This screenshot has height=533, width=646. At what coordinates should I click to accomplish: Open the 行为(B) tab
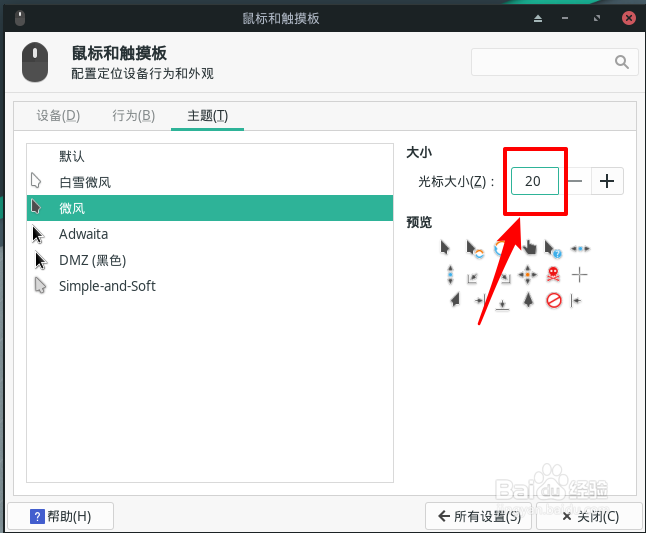(133, 115)
